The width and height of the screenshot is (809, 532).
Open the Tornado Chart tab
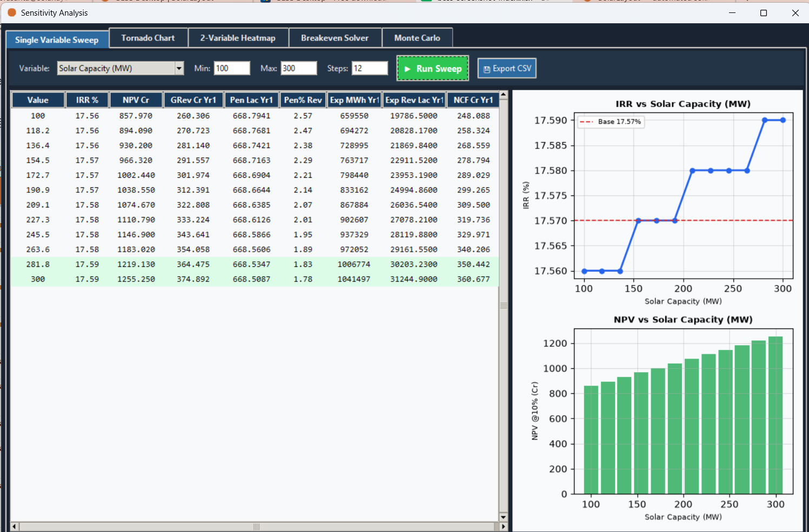point(148,38)
